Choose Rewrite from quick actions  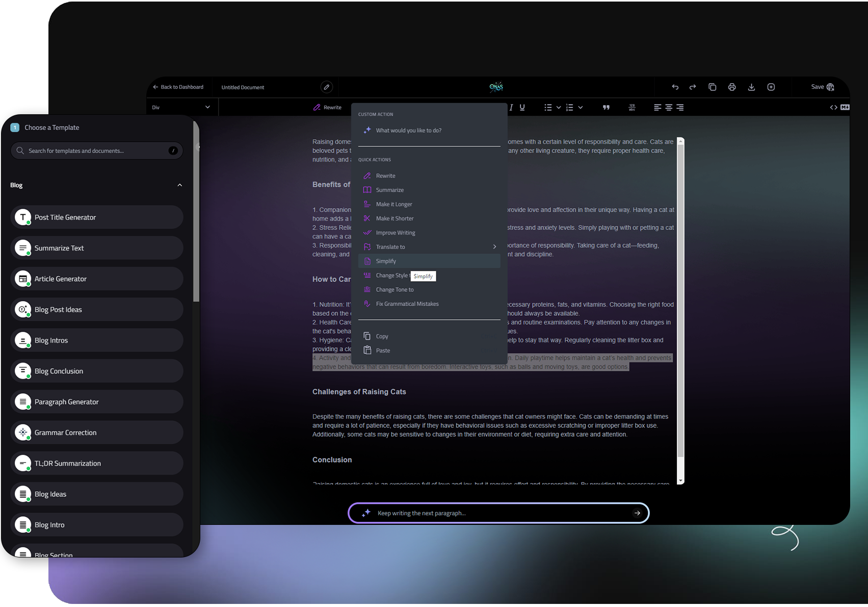tap(429, 175)
